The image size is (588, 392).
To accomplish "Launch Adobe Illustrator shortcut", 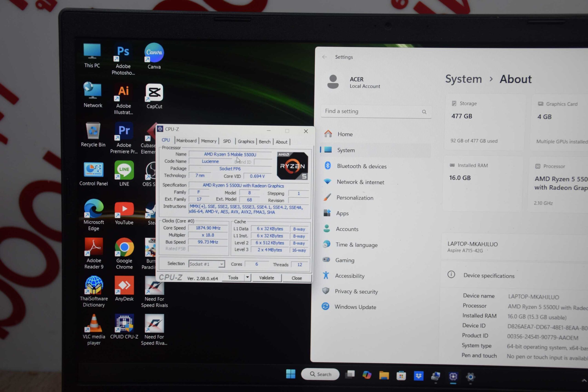I will pos(124,99).
